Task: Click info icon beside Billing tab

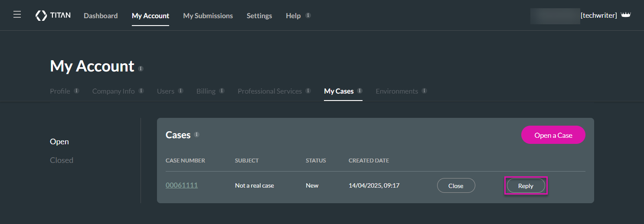Action: (x=222, y=91)
